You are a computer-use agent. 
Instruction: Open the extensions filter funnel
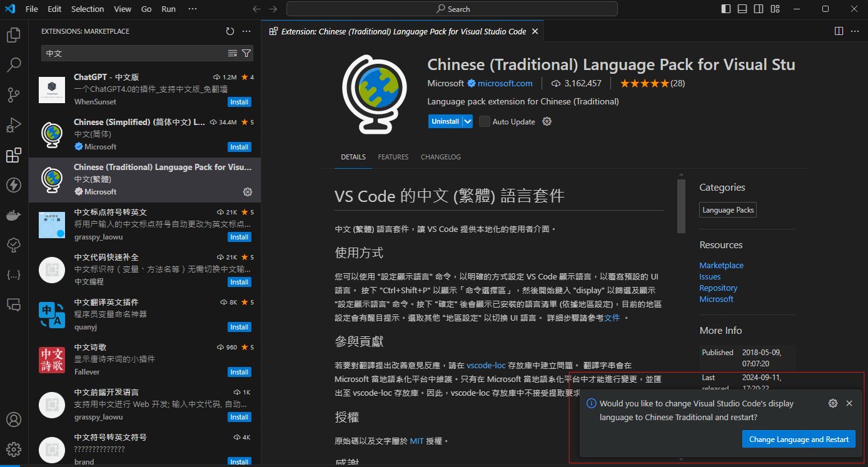point(246,53)
